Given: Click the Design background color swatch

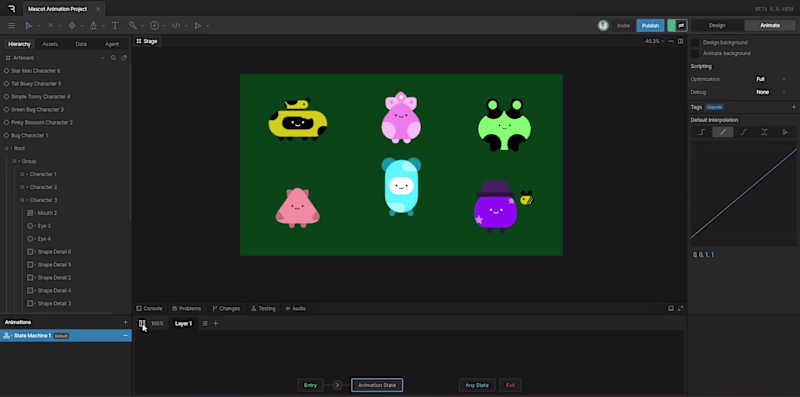Looking at the screenshot, I should pyautogui.click(x=695, y=43).
